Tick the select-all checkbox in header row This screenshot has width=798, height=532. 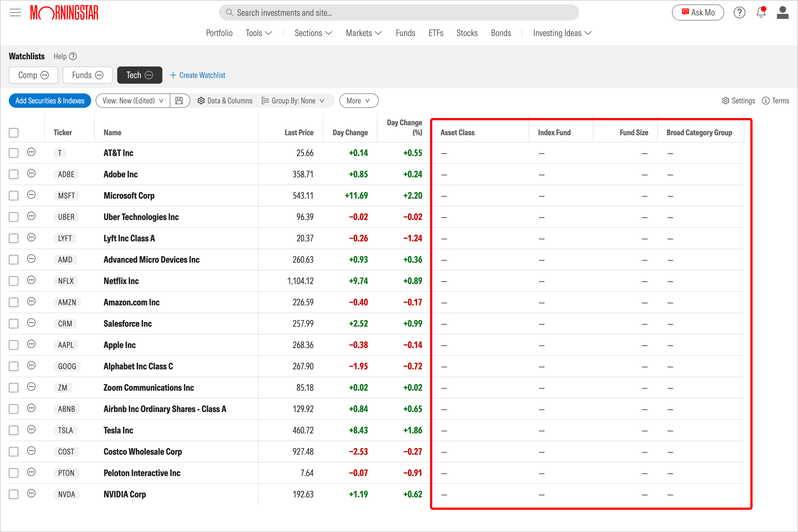(14, 133)
